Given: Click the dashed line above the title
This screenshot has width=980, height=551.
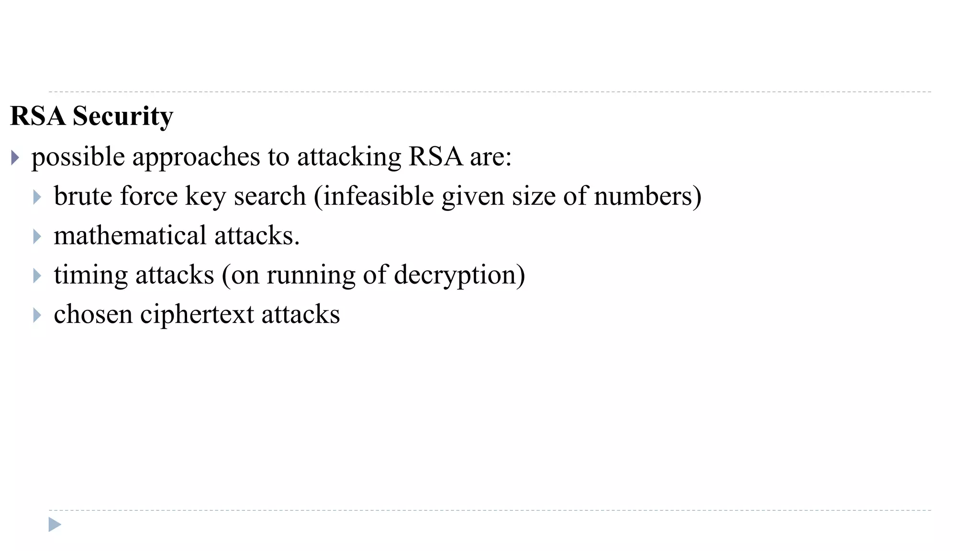Looking at the screenshot, I should [490, 92].
